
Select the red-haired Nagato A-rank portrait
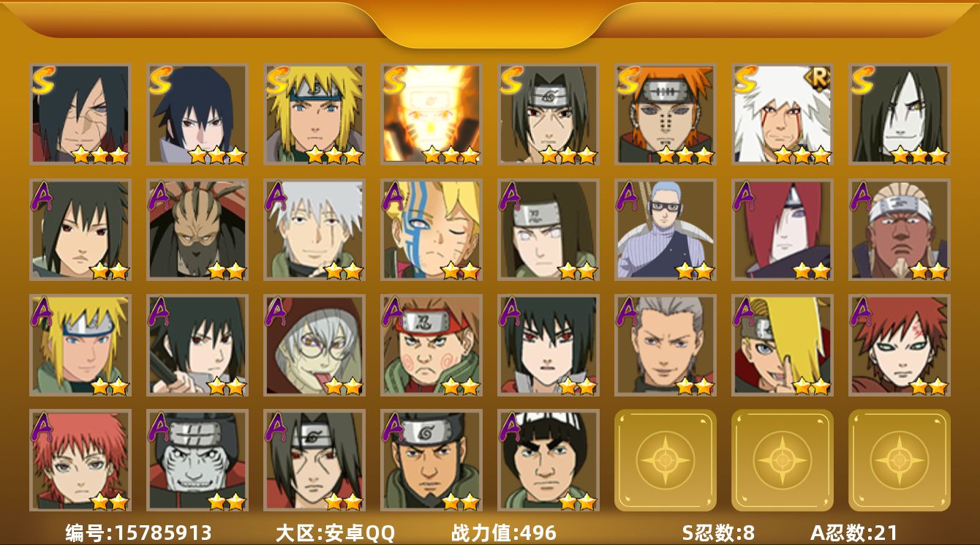click(x=783, y=230)
